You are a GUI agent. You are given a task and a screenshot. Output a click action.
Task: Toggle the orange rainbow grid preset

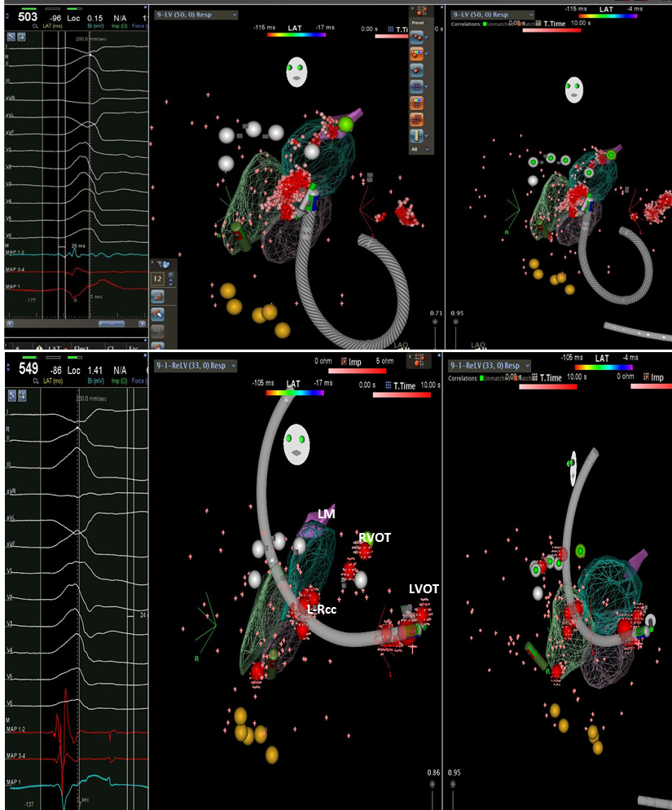(x=417, y=102)
